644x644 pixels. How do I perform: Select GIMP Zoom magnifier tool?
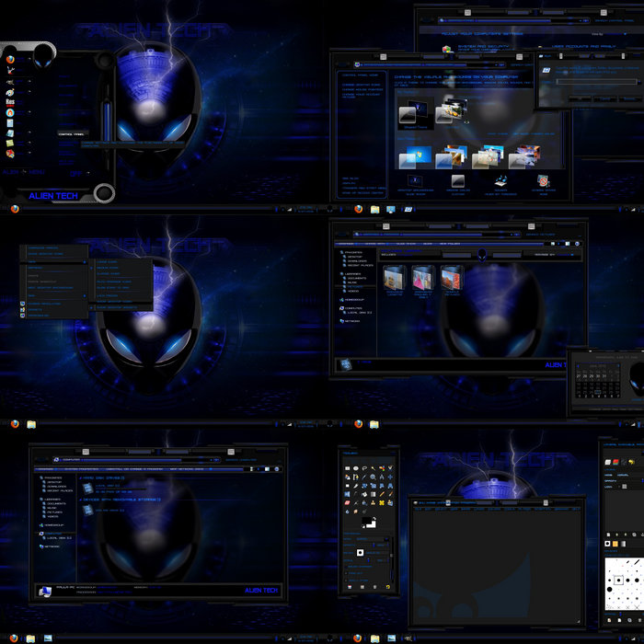pos(373,477)
